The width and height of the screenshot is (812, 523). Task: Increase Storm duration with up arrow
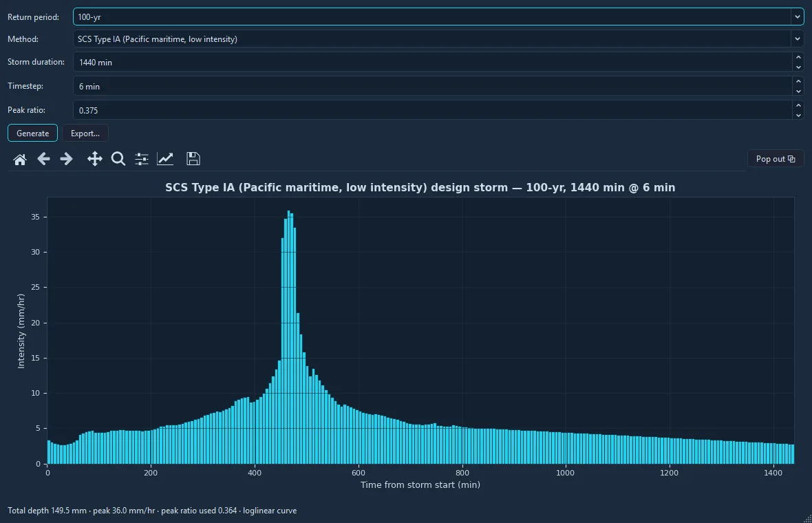click(798, 57)
